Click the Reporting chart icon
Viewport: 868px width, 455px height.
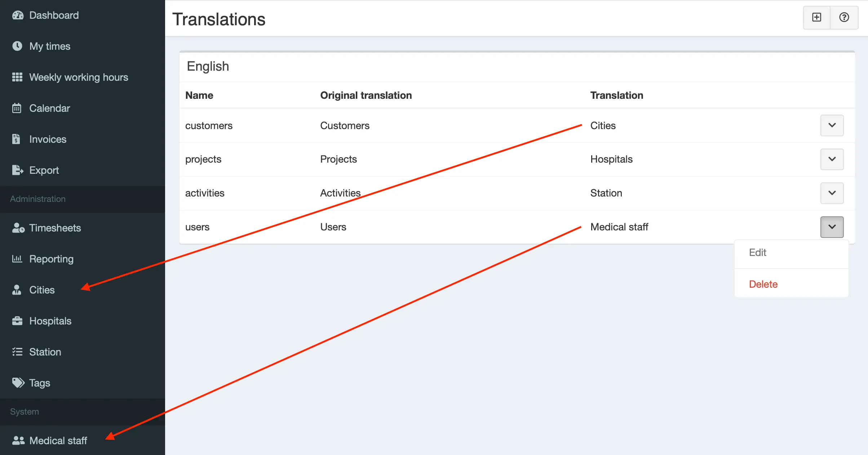(17, 259)
